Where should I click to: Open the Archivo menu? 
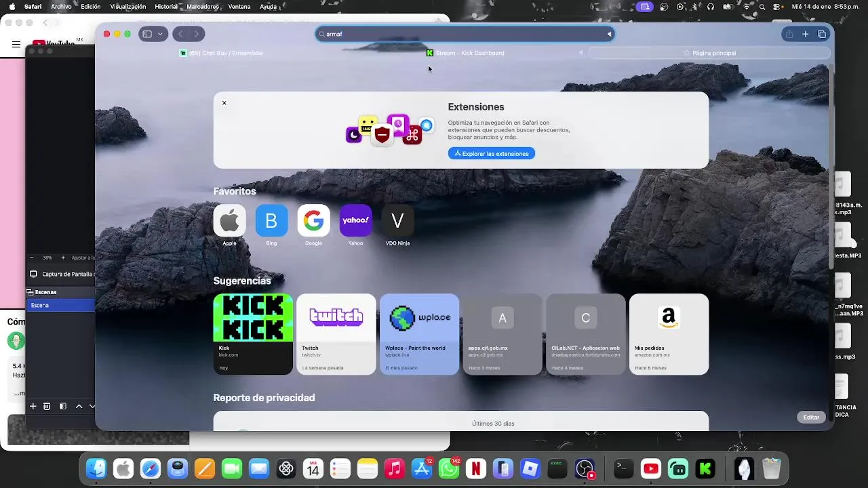point(61,7)
